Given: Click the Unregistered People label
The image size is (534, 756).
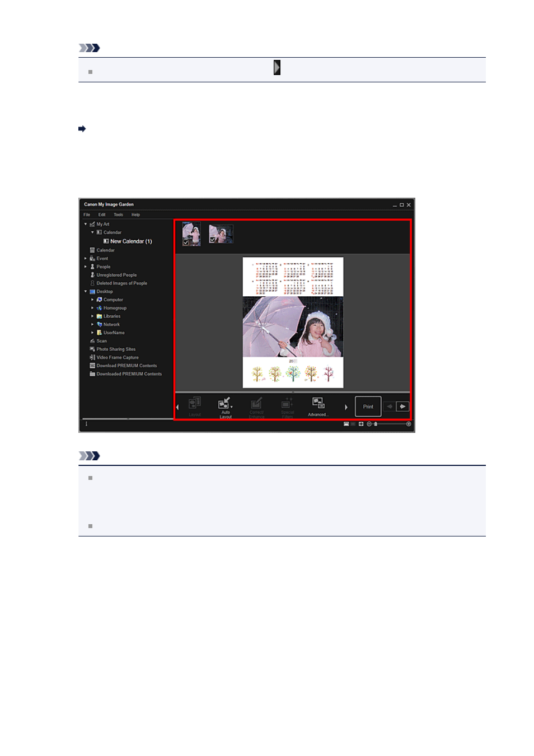Looking at the screenshot, I should [x=116, y=275].
